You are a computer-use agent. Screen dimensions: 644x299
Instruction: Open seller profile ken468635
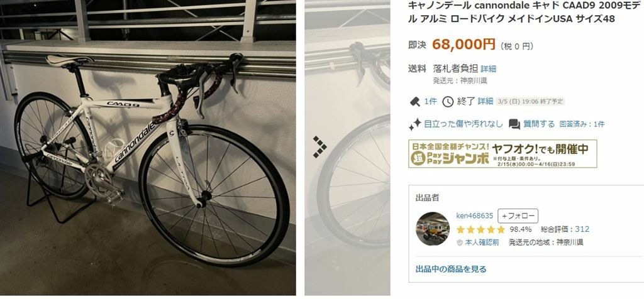474,215
